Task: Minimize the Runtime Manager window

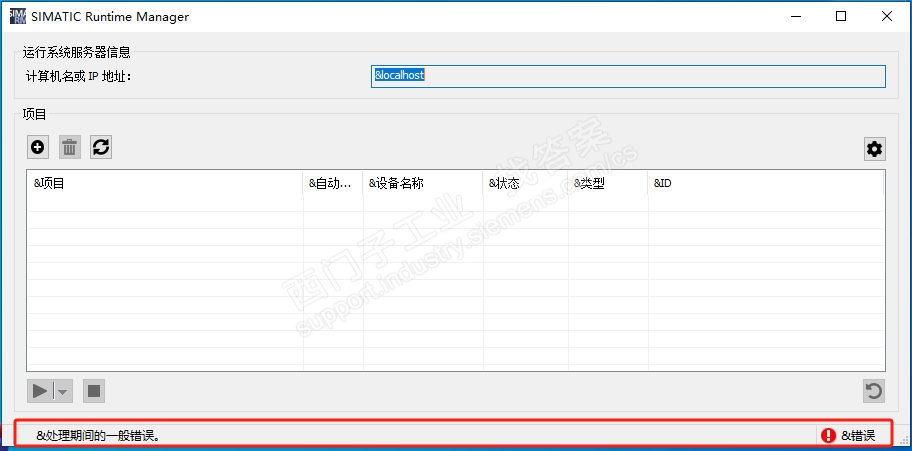Action: pyautogui.click(x=795, y=16)
